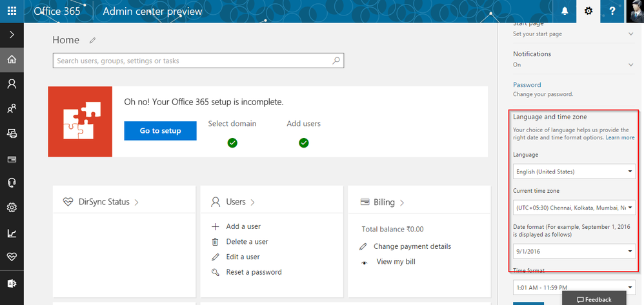Click the Go to setup button
The height and width of the screenshot is (305, 644).
tap(160, 131)
